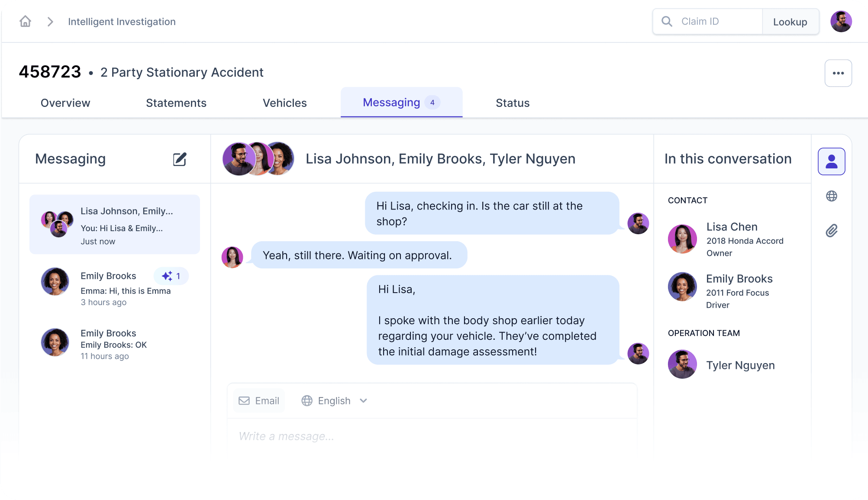The height and width of the screenshot is (500, 868).
Task: Select Lisa Chen in the contact list
Action: [731, 239]
